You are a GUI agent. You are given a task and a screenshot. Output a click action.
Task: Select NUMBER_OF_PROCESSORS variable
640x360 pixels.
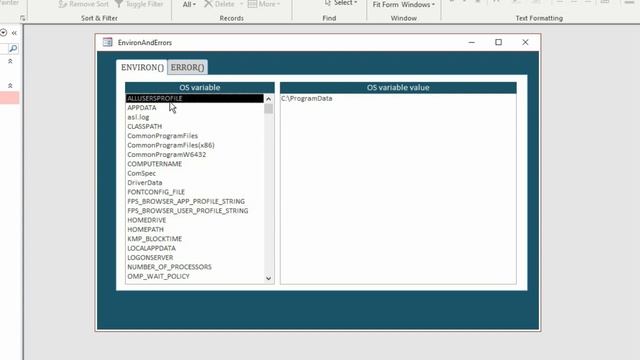pyautogui.click(x=195, y=267)
